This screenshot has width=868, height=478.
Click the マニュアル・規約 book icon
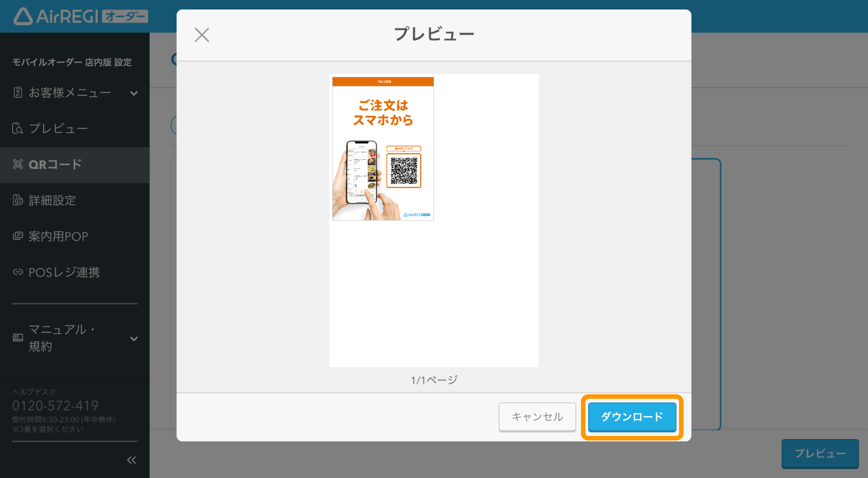(18, 338)
